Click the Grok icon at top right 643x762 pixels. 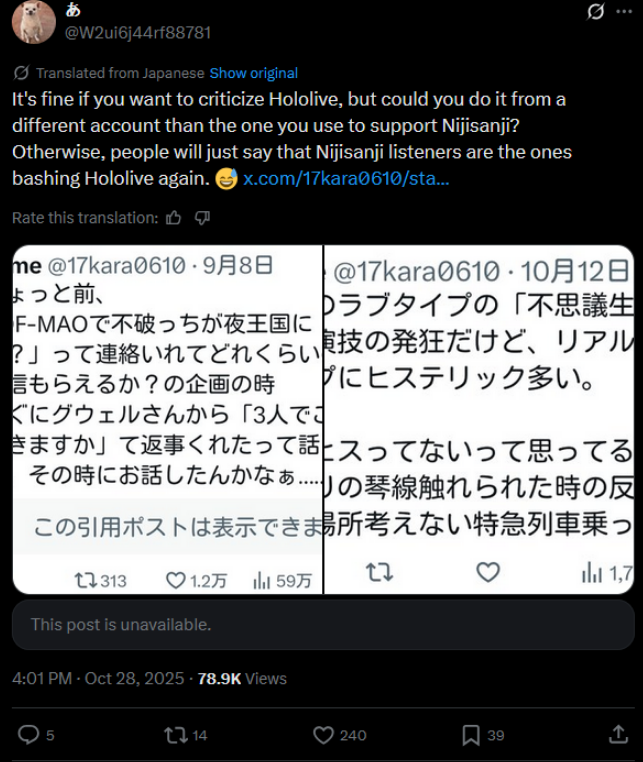(595, 11)
